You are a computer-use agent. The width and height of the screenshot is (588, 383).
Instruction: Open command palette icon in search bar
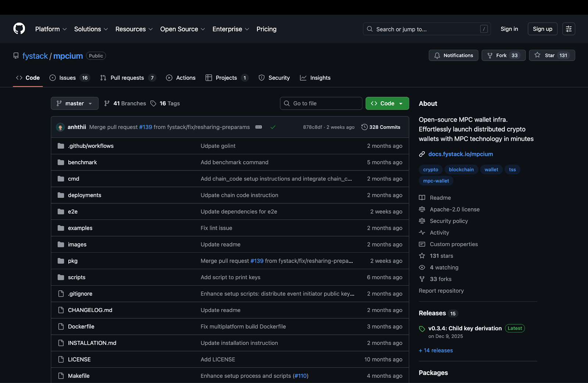point(484,29)
